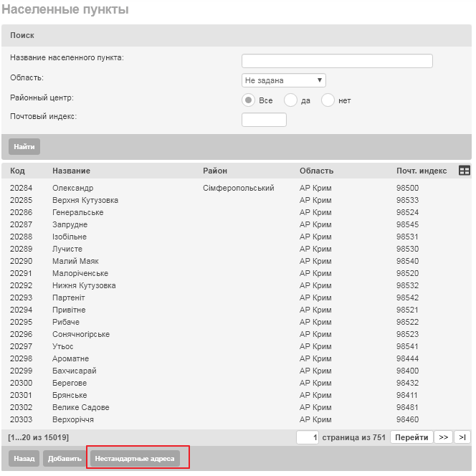The image size is (476, 476).
Task: Go to next page with >> button
Action: coord(442,437)
